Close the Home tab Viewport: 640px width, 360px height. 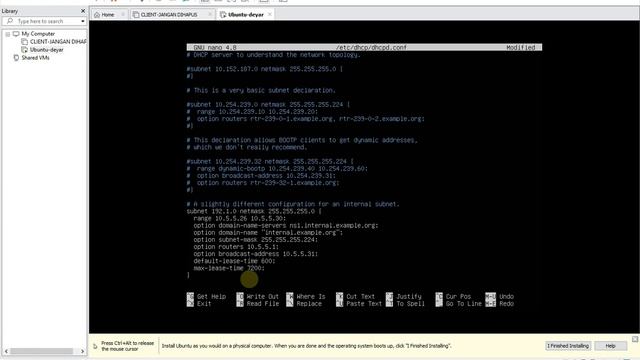(123, 14)
